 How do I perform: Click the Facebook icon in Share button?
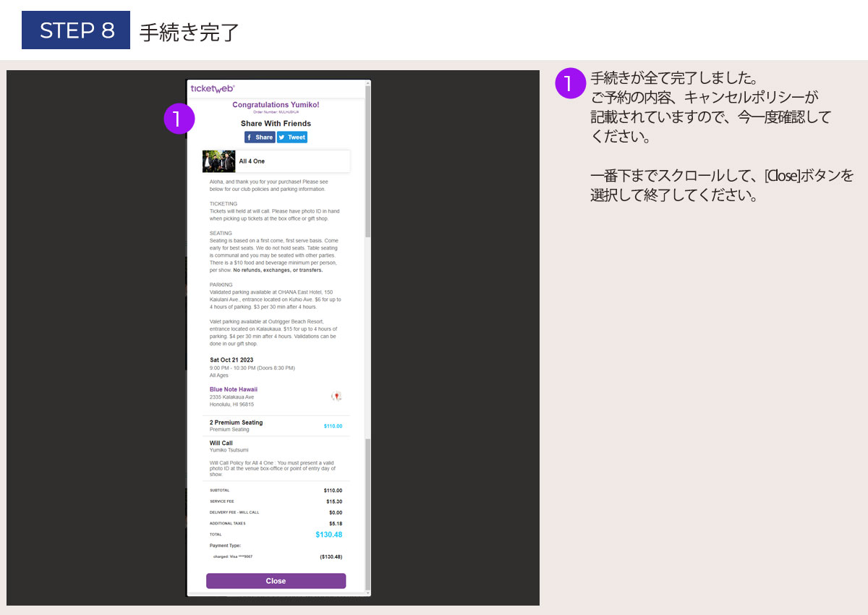coord(250,137)
